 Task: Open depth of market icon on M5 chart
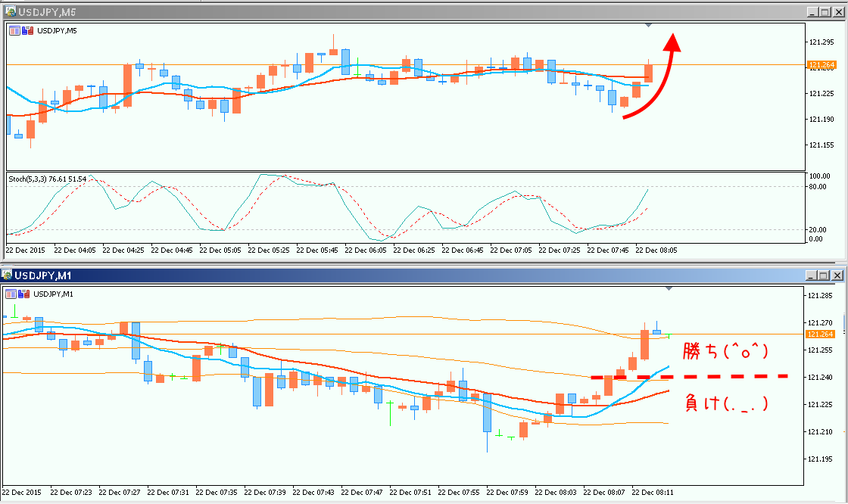click(27, 30)
